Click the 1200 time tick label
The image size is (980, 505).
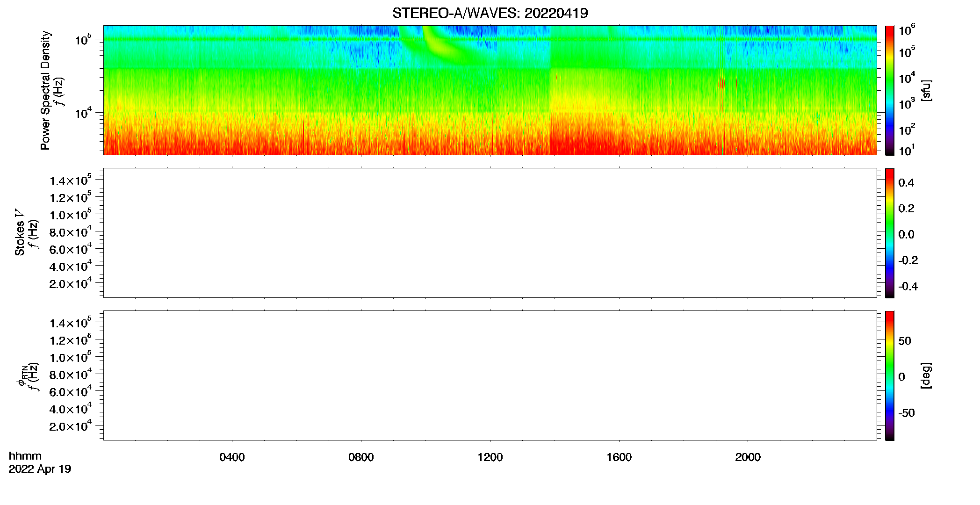[490, 457]
